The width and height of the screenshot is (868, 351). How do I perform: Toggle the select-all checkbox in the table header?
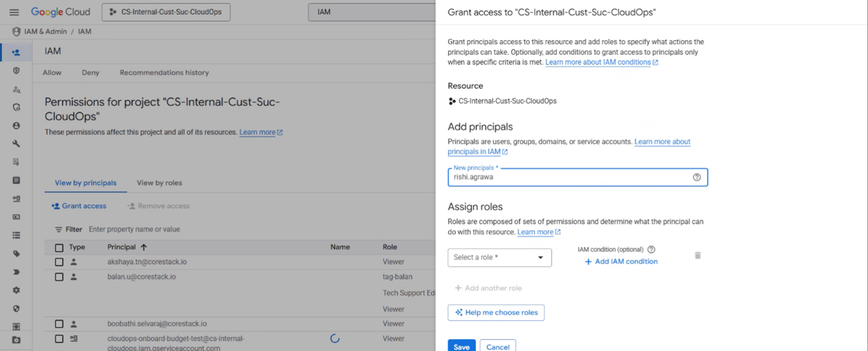59,248
